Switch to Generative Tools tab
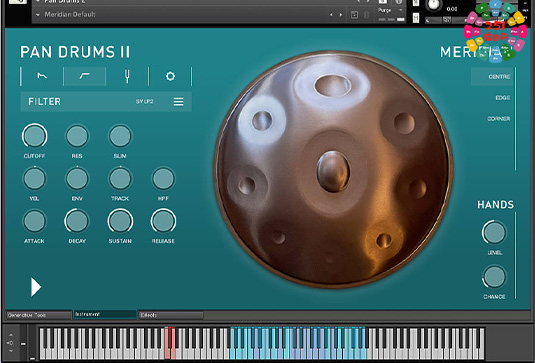The image size is (535, 363). tap(39, 315)
